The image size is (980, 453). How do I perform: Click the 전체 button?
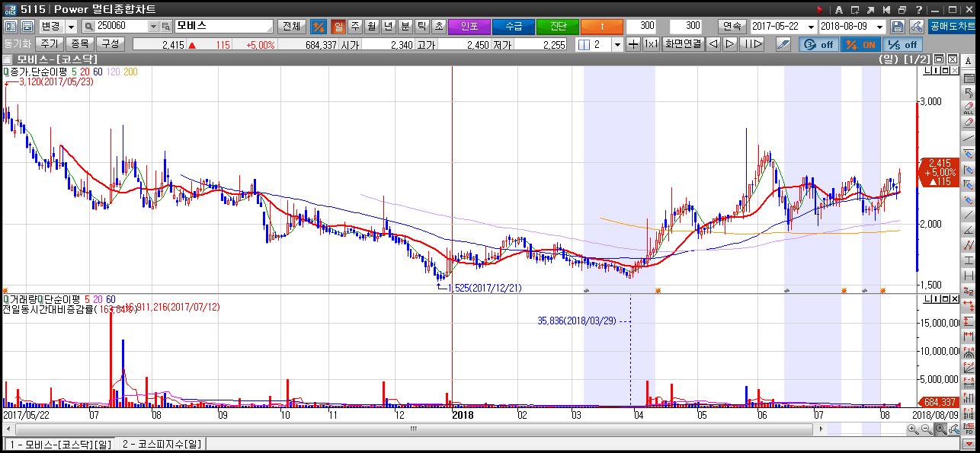coord(291,26)
